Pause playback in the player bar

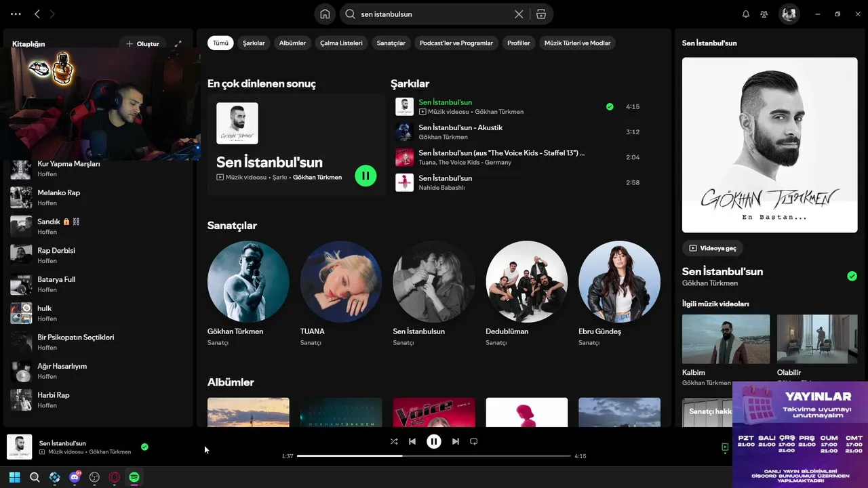coord(434,441)
